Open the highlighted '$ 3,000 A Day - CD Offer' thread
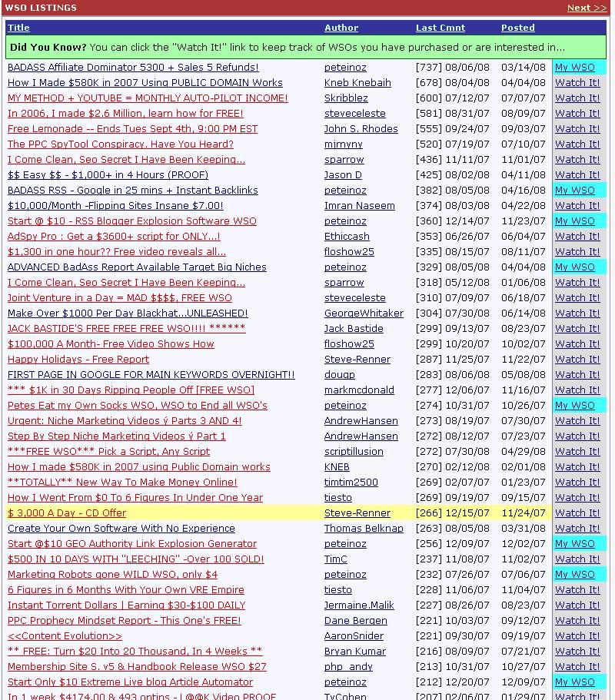 point(67,513)
